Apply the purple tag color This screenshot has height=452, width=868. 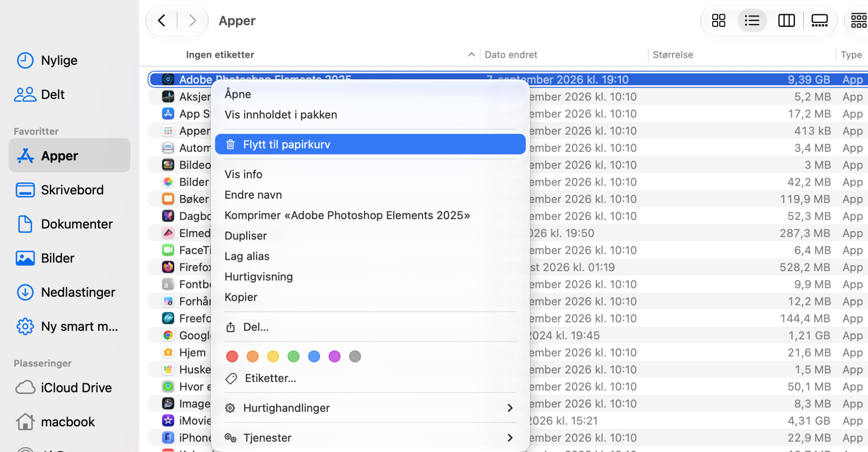point(334,357)
